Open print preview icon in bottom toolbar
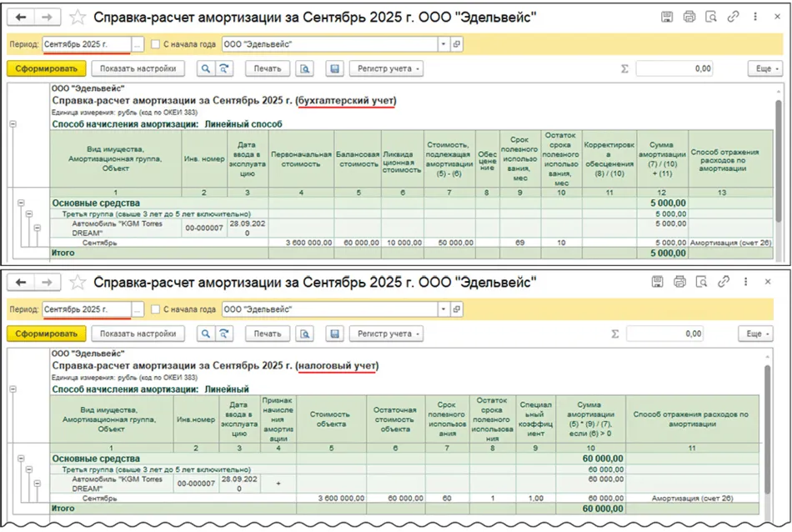 pos(304,334)
